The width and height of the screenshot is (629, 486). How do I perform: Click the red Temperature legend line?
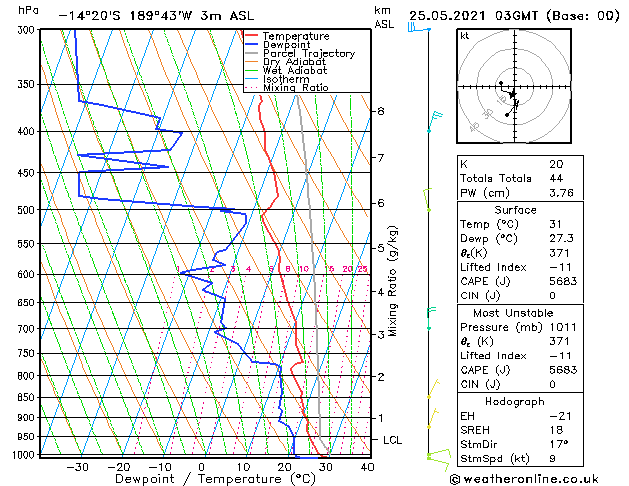click(x=252, y=36)
